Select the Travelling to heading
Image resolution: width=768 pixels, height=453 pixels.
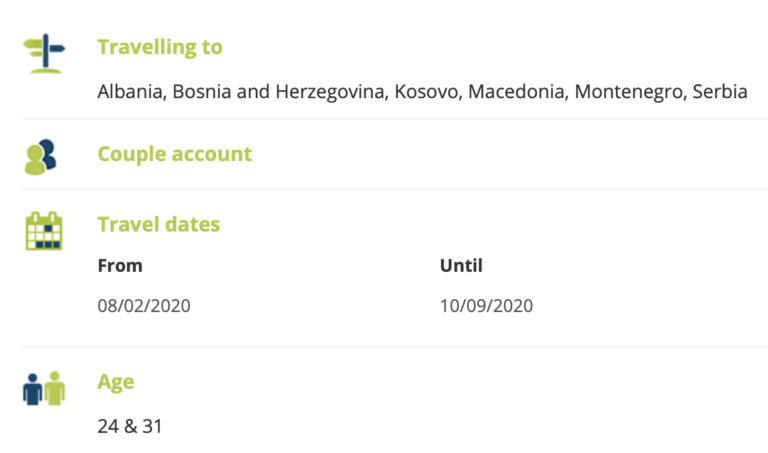[160, 47]
